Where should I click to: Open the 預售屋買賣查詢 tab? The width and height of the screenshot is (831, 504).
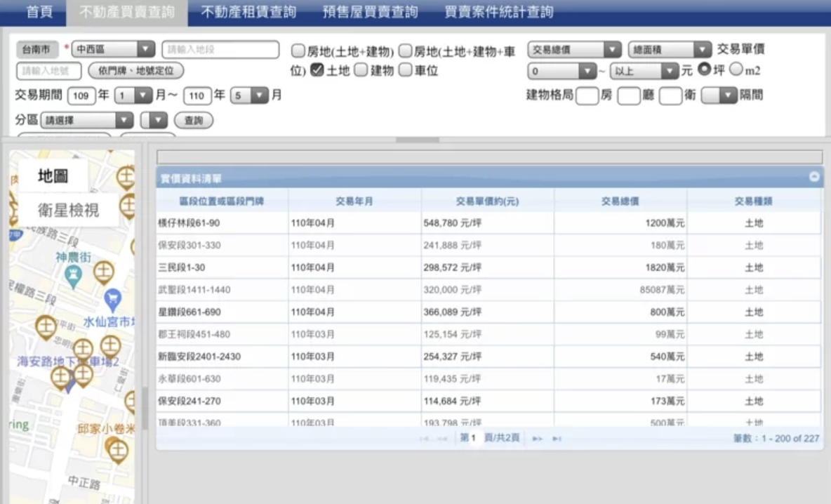pos(370,12)
